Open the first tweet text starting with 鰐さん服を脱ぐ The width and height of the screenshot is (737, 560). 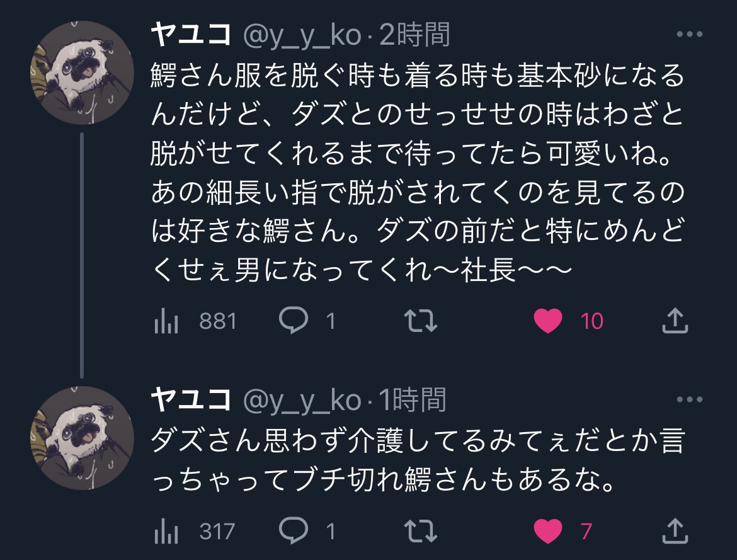418,173
